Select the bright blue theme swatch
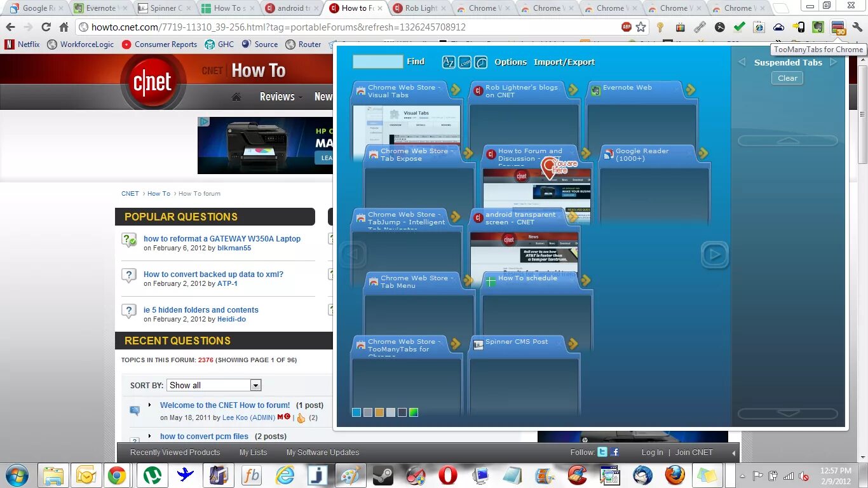The height and width of the screenshot is (488, 868). click(x=356, y=412)
